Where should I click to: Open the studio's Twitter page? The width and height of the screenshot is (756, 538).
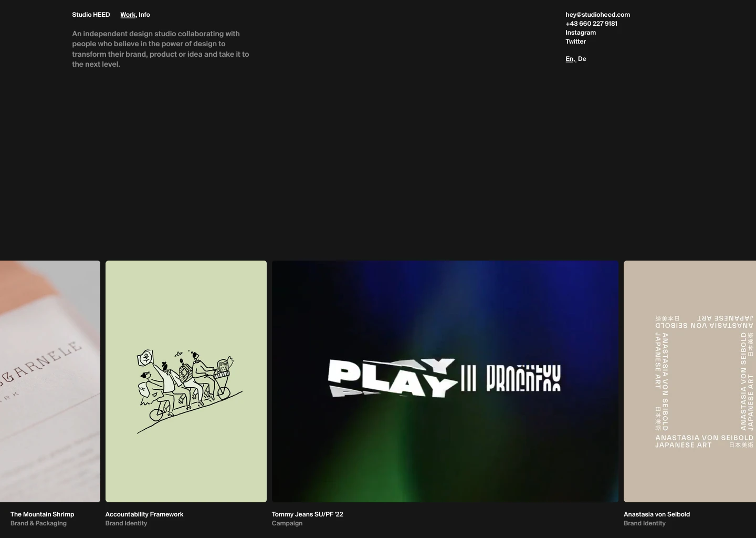coord(575,42)
